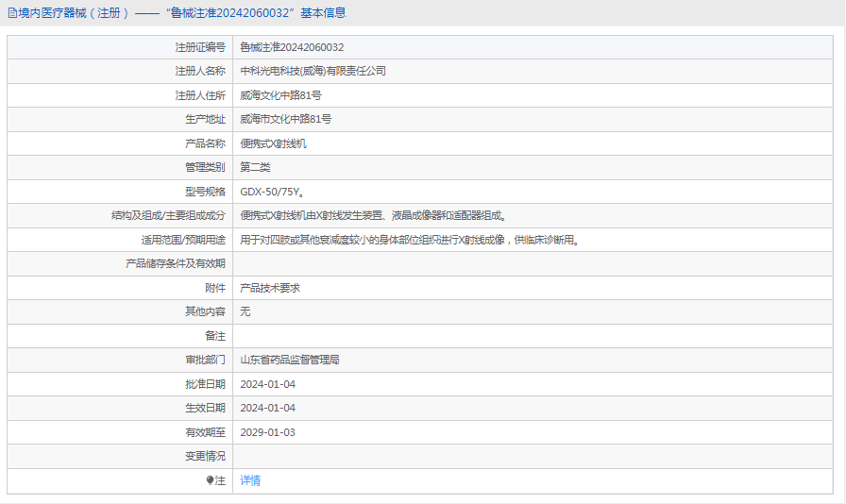This screenshot has height=504, width=846.
Task: Click the 产品名称 field label
Action: tap(205, 143)
